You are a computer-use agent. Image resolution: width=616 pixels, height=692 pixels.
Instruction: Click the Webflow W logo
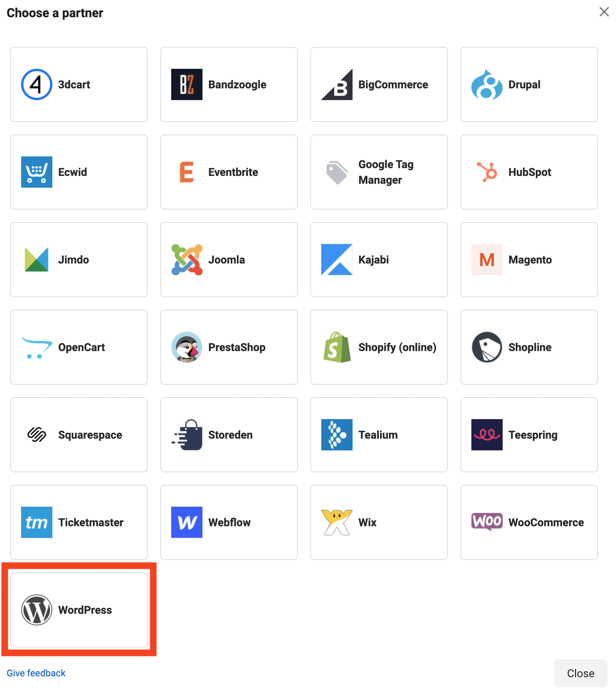tap(187, 522)
